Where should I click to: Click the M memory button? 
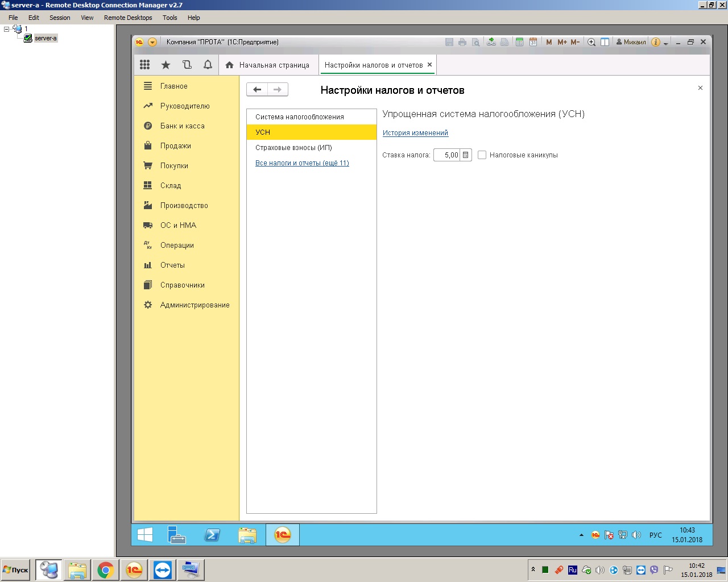549,42
